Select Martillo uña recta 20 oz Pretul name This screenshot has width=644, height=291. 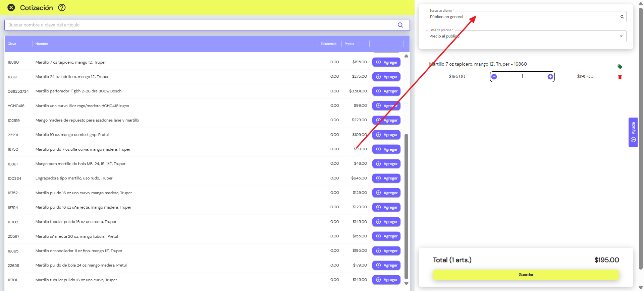coord(76,236)
